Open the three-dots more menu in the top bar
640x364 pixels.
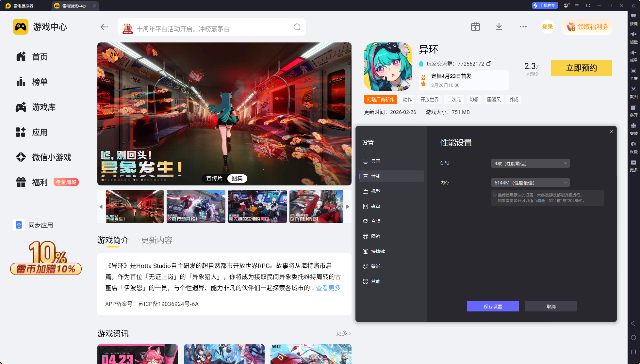(523, 27)
